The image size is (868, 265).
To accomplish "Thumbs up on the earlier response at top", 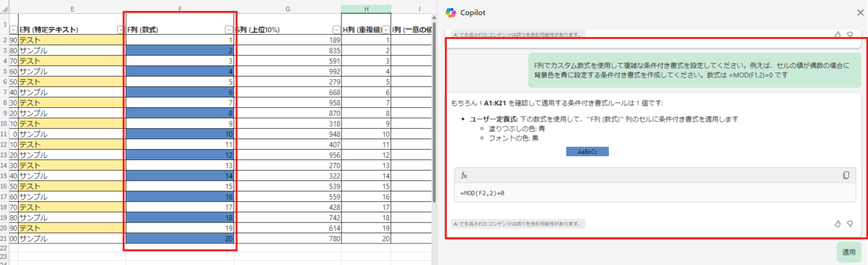I will (x=838, y=34).
